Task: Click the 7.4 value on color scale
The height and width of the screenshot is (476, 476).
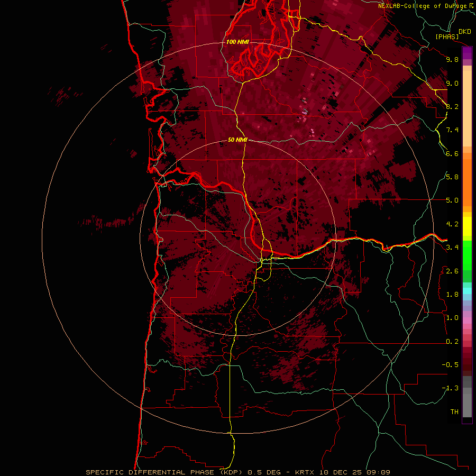Action: click(x=452, y=130)
